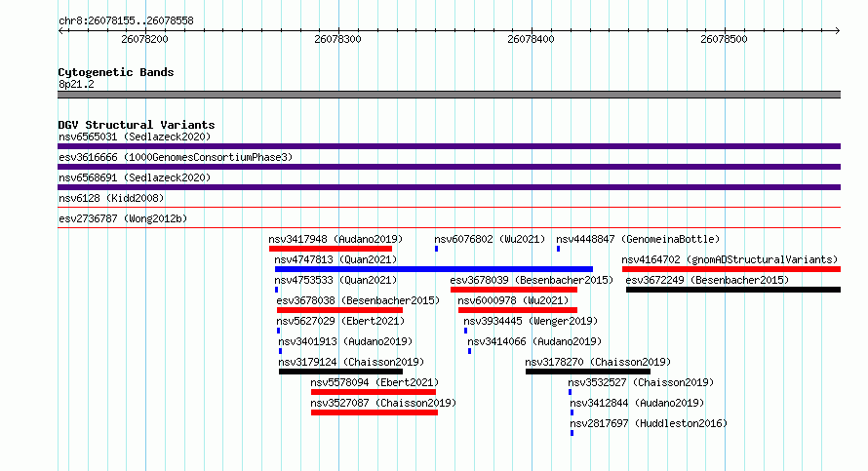Click nsv6000978 (Wu2021) label
Screen dimensions: 868x471
(513, 300)
